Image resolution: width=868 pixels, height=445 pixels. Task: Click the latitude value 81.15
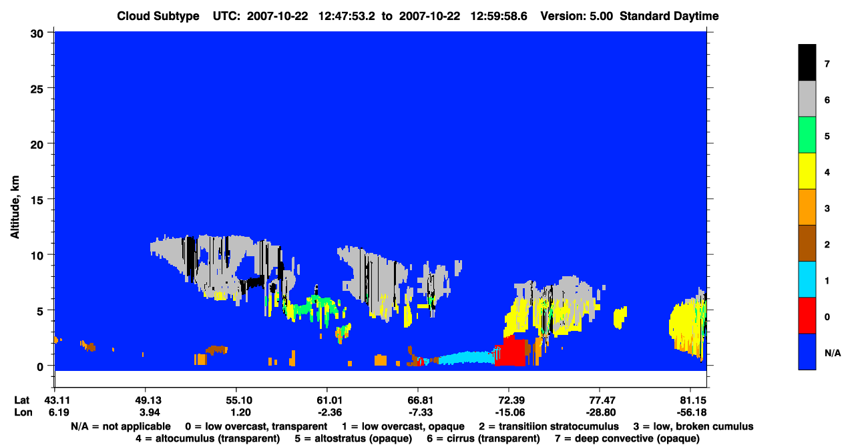(694, 400)
